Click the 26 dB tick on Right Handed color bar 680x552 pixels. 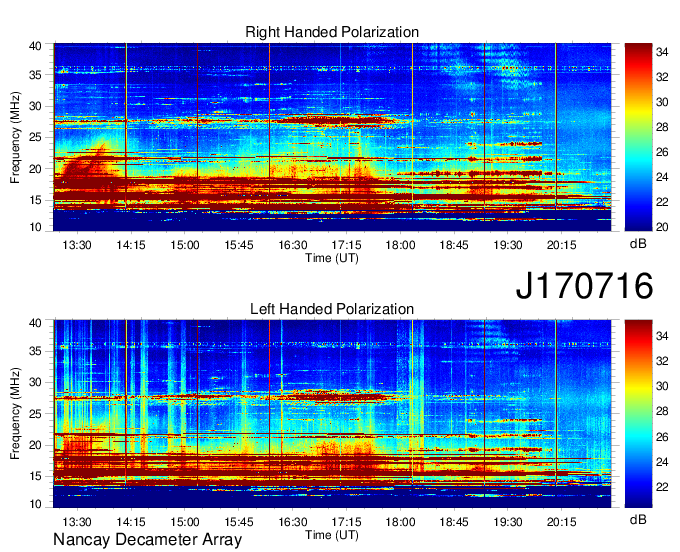click(x=662, y=152)
